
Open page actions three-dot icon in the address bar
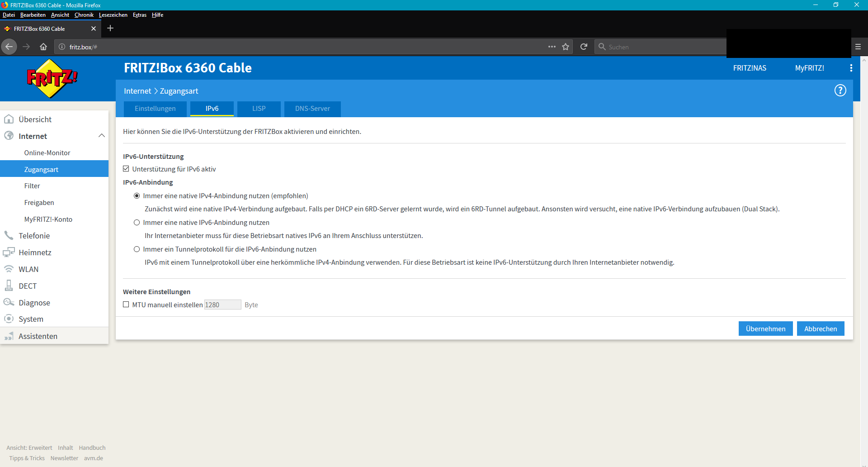552,47
